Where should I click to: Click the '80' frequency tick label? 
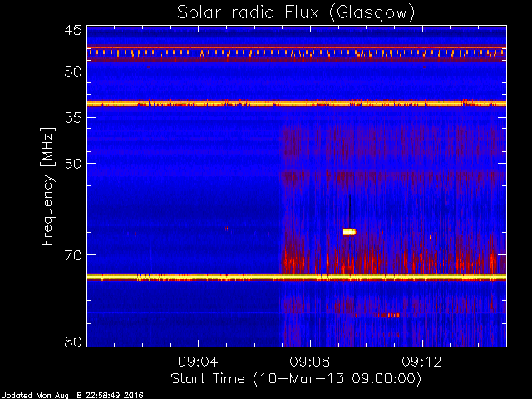pyautogui.click(x=73, y=342)
